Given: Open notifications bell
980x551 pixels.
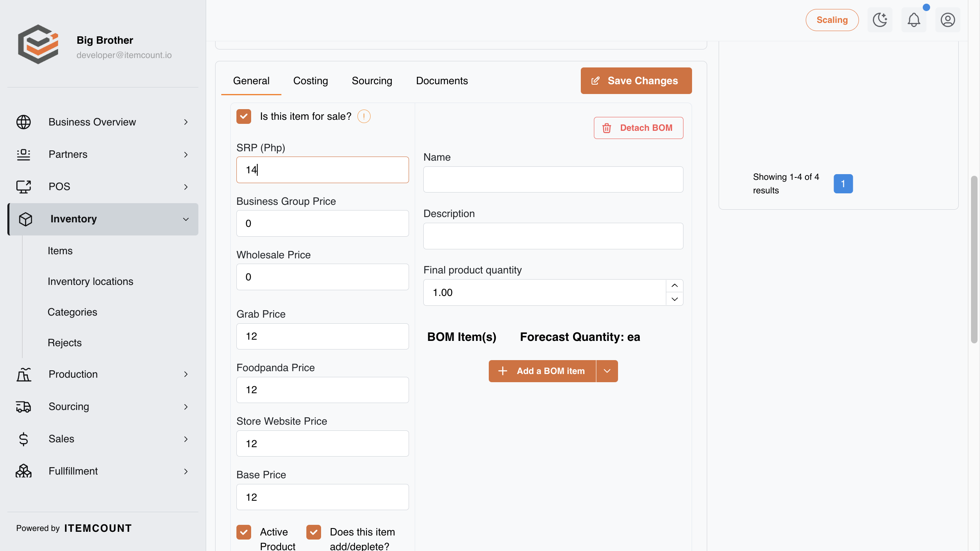Looking at the screenshot, I should [x=914, y=20].
